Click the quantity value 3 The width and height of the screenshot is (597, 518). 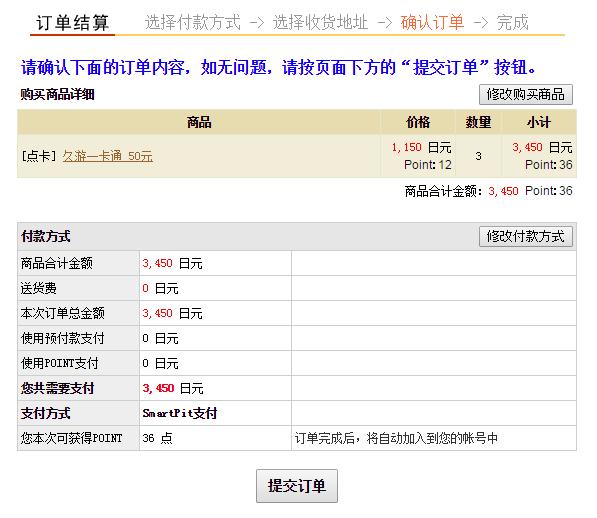[x=479, y=156]
